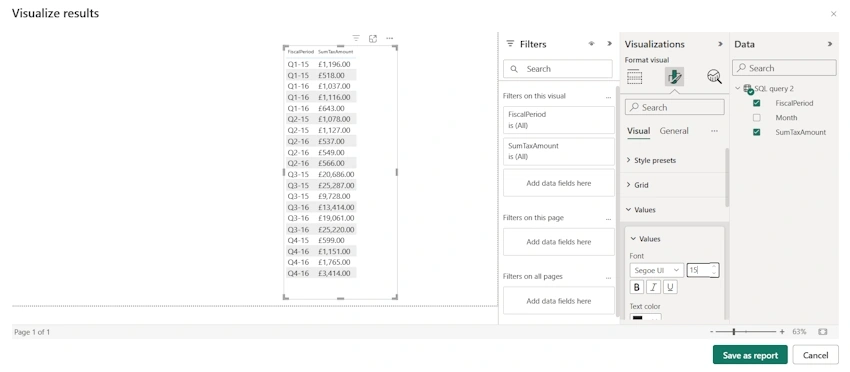Open More options ellipsis above the table visual
This screenshot has height=372, width=850.
389,39
